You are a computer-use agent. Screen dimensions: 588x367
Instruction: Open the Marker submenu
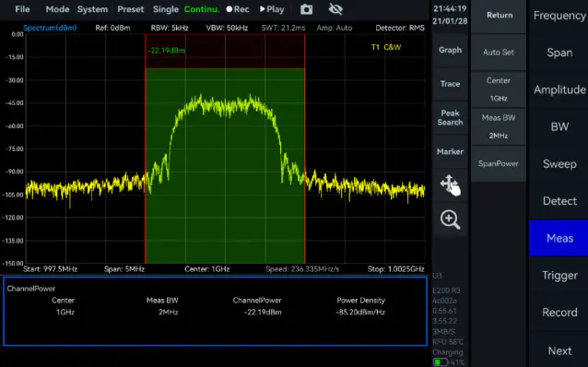[x=450, y=151]
